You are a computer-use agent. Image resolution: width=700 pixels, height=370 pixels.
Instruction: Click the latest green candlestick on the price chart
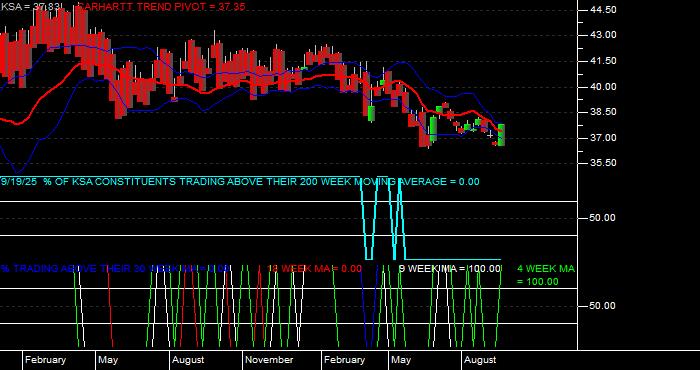[501, 135]
